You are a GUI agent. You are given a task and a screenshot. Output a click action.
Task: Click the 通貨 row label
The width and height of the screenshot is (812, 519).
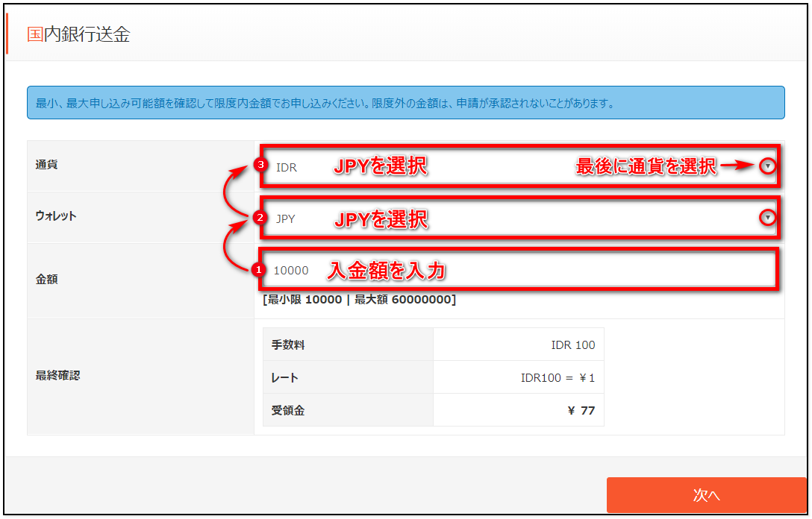(x=46, y=165)
